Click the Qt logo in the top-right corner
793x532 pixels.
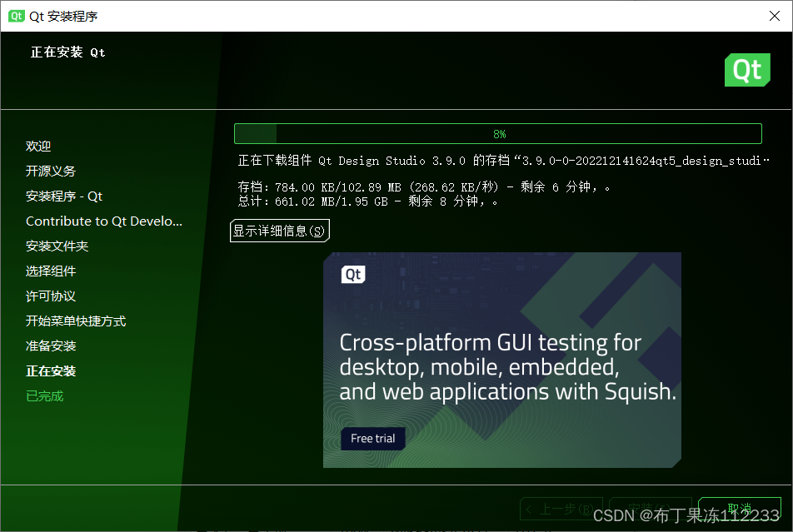(x=747, y=70)
